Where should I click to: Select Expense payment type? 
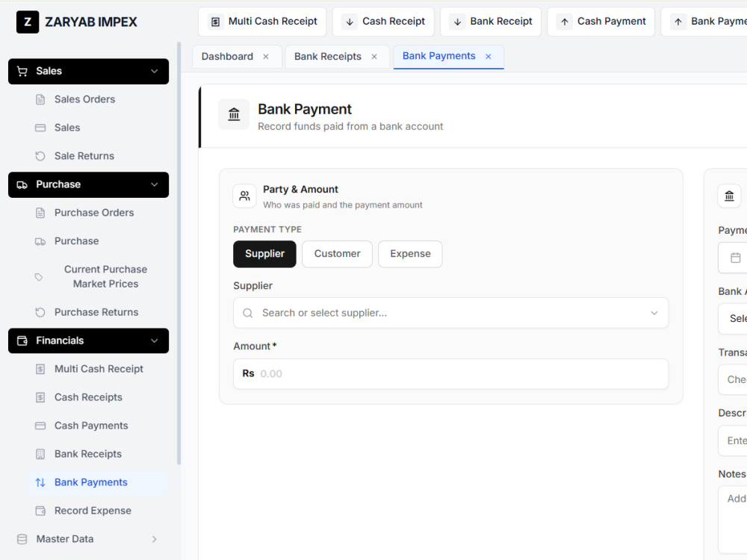pos(410,254)
